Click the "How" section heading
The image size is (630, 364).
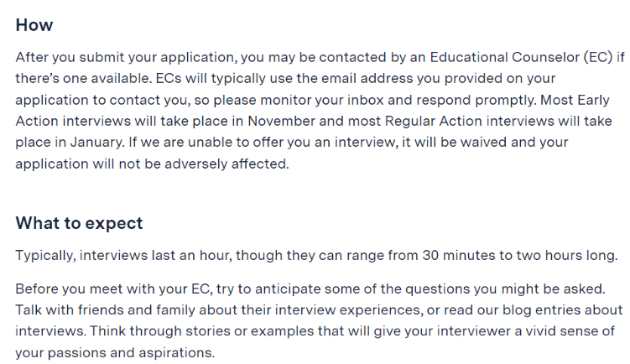pos(34,25)
